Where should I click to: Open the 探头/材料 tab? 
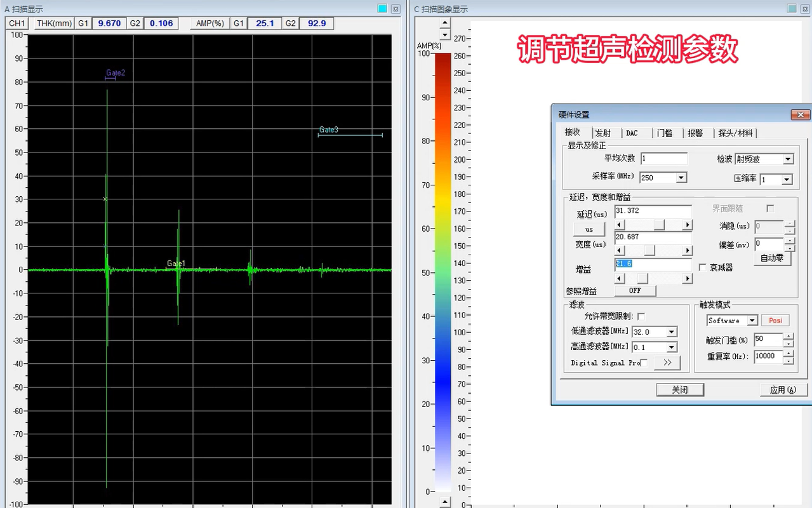click(x=735, y=133)
